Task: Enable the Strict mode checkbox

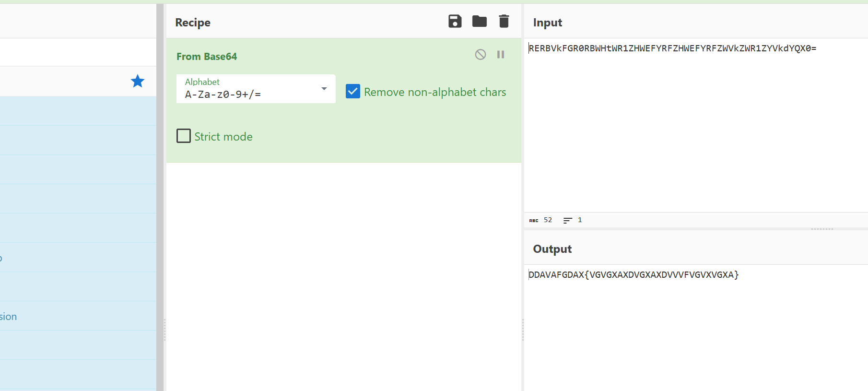Action: click(x=184, y=136)
